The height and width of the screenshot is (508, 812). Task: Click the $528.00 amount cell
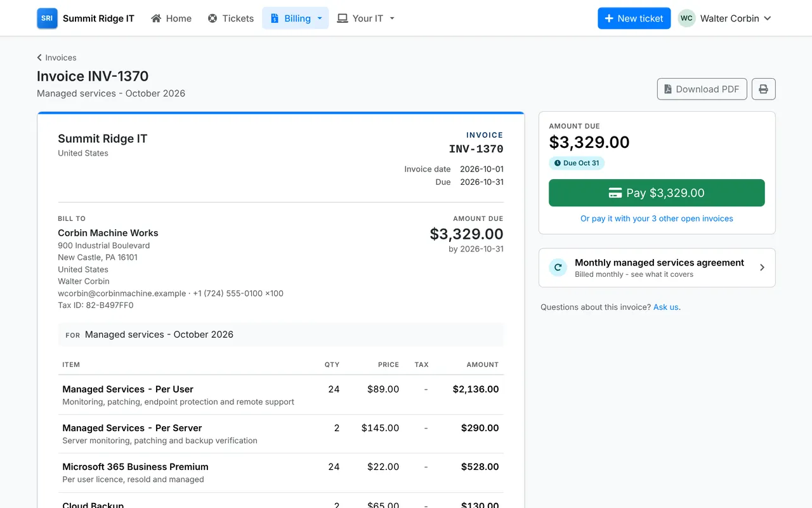coord(480,467)
